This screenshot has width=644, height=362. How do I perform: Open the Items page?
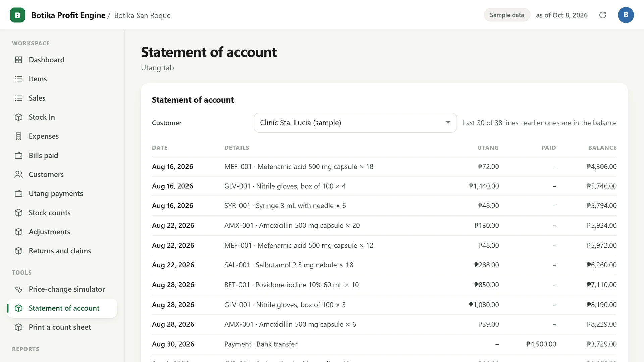click(62, 79)
